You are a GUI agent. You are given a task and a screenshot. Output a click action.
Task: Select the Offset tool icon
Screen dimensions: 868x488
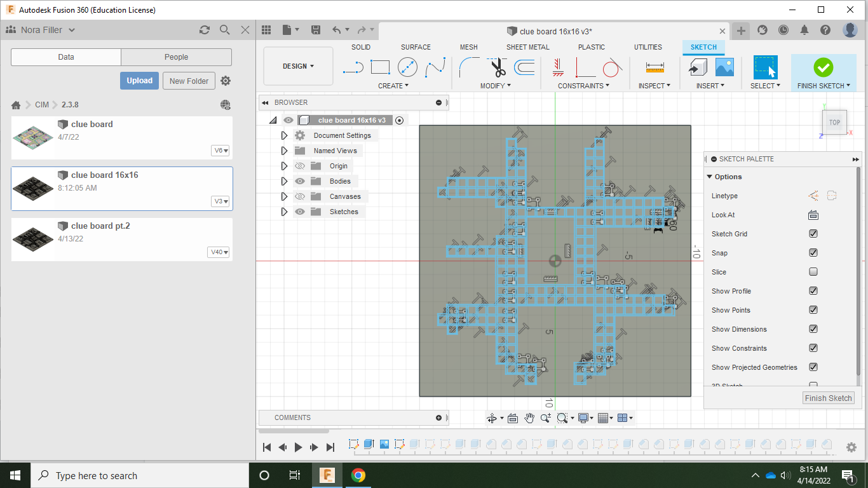pyautogui.click(x=524, y=67)
